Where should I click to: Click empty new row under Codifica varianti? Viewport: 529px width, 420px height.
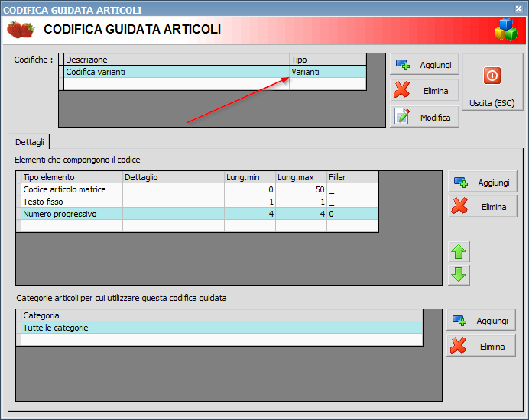(x=215, y=84)
